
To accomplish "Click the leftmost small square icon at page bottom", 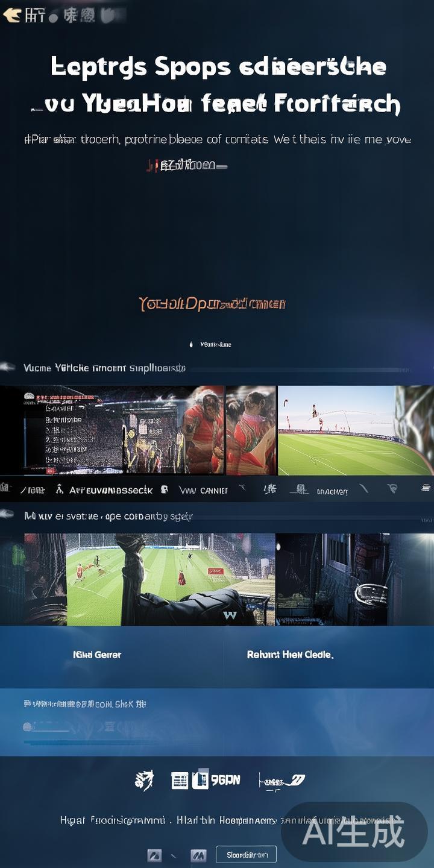I will coord(154,855).
